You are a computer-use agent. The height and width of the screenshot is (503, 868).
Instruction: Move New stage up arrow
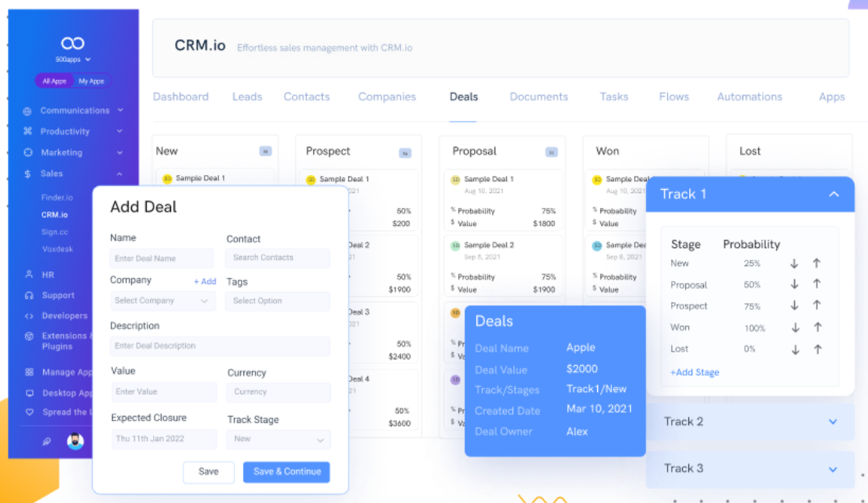(x=816, y=264)
